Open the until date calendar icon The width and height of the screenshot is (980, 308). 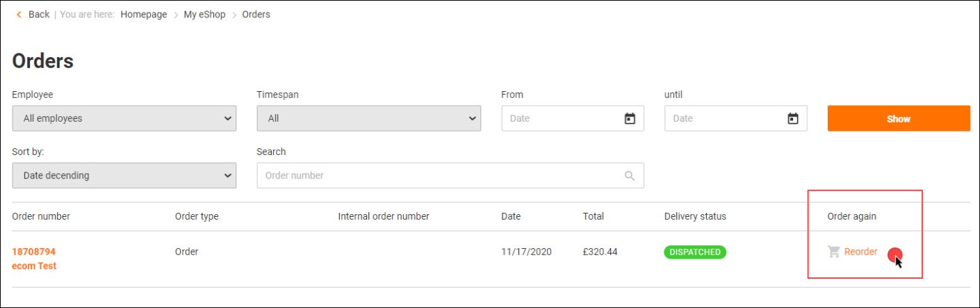[x=793, y=118]
